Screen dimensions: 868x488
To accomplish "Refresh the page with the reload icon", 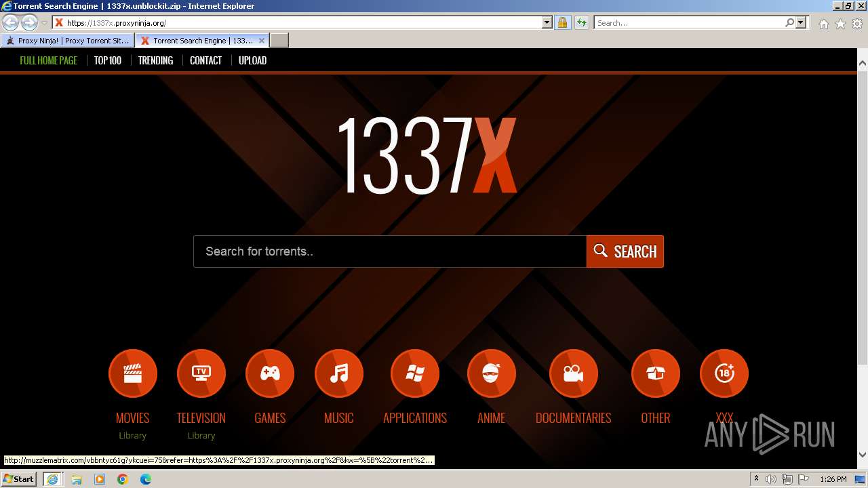I will click(581, 22).
